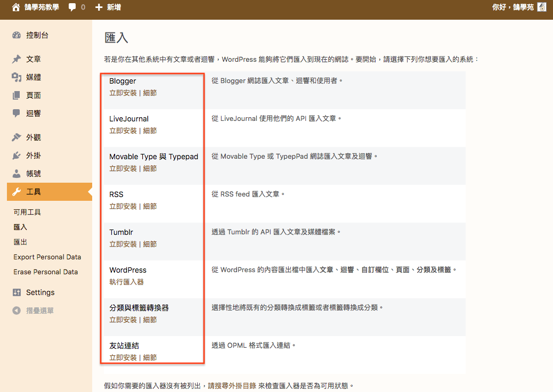Click the 外掛 plugin icon in sidebar
This screenshot has height=392, width=553.
click(17, 156)
